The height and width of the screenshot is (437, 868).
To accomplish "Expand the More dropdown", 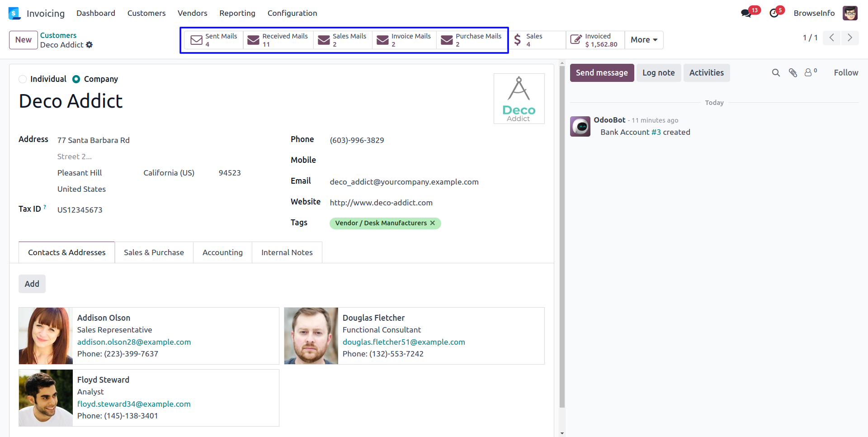I will tap(644, 40).
